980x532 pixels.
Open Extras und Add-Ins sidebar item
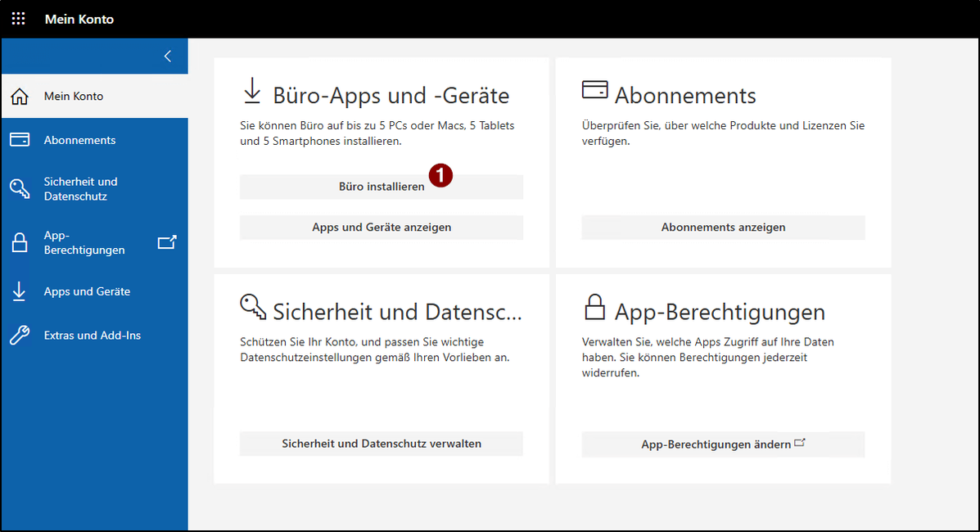point(94,335)
